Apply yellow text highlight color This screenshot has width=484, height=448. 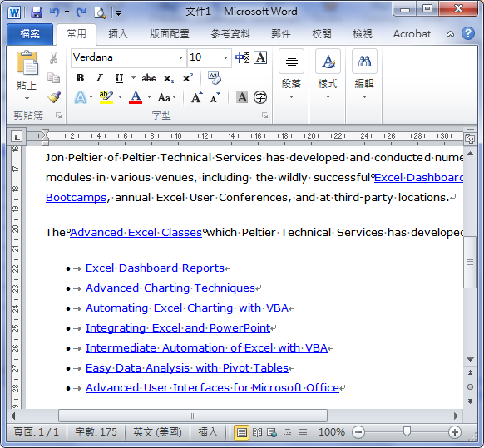(x=106, y=97)
